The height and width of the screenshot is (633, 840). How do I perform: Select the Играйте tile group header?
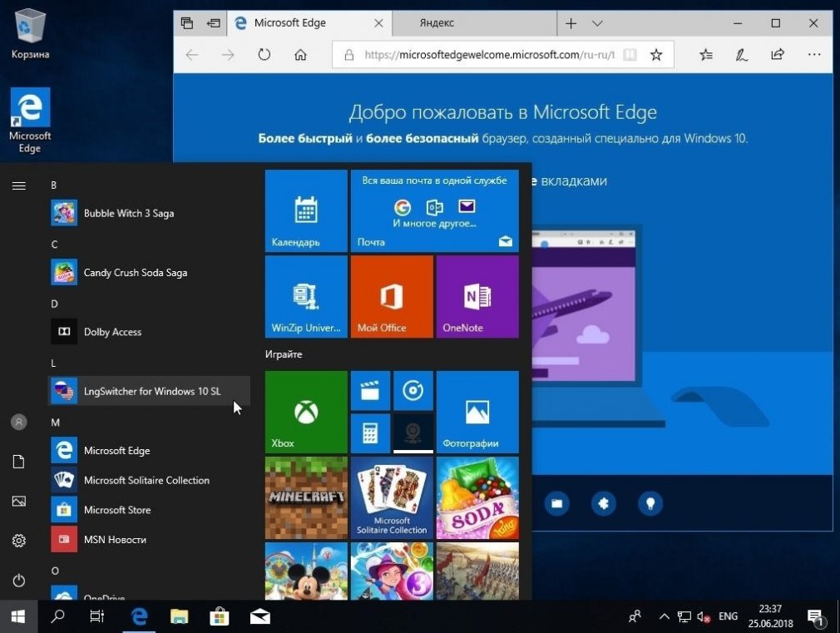point(284,354)
